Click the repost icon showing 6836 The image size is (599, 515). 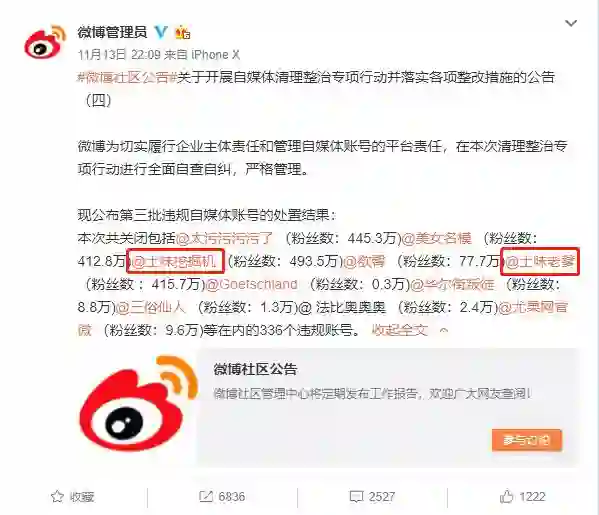[x=206, y=497]
